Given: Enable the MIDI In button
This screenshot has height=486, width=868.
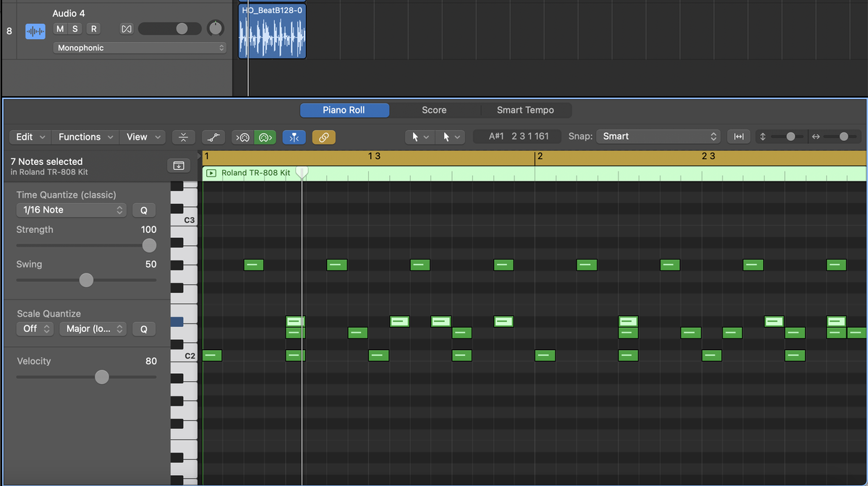Looking at the screenshot, I should coord(243,137).
